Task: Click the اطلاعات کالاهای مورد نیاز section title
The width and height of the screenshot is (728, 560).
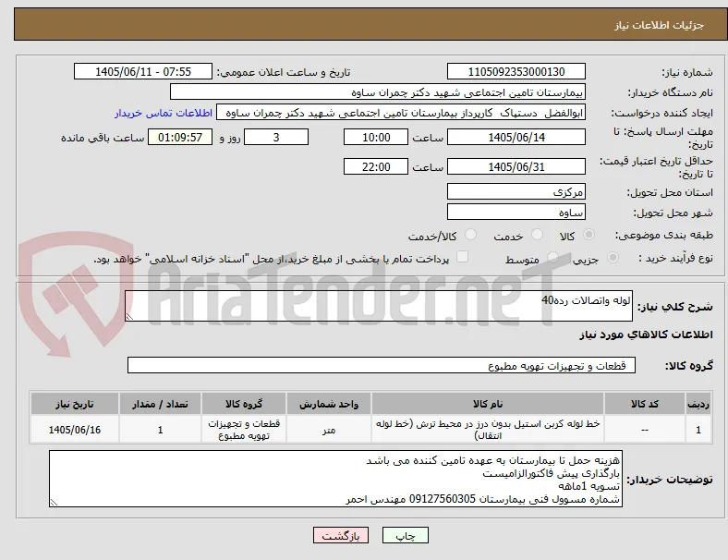Action: pos(646,335)
